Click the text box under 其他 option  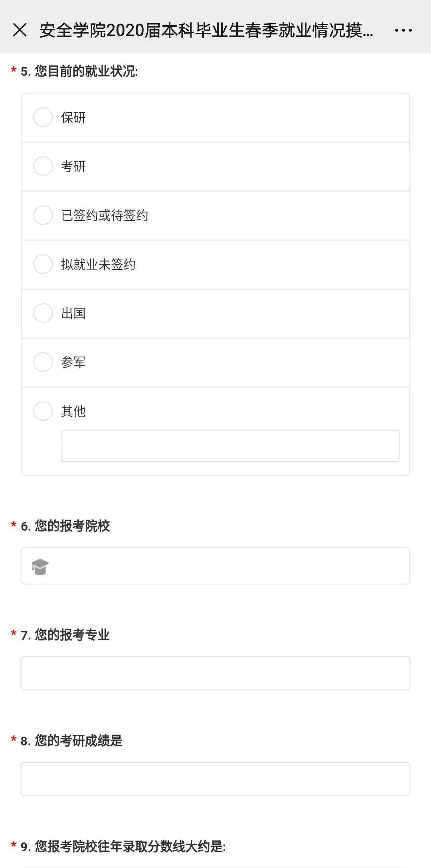[230, 446]
